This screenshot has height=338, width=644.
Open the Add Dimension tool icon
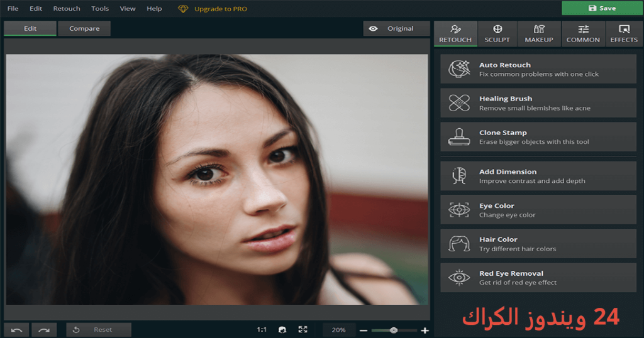click(x=459, y=176)
